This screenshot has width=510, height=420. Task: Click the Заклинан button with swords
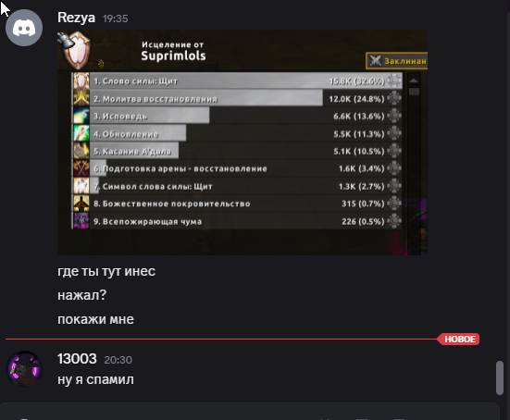coord(397,61)
